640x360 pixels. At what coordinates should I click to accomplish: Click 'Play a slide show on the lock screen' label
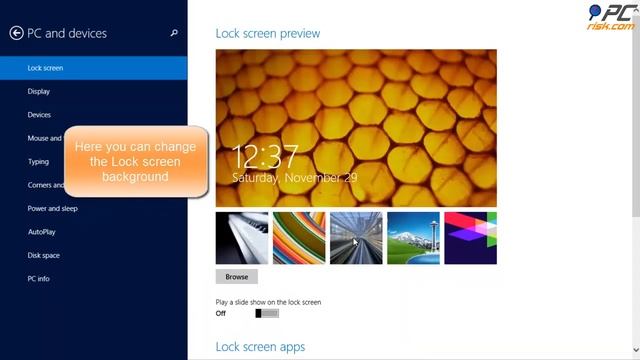click(x=268, y=302)
